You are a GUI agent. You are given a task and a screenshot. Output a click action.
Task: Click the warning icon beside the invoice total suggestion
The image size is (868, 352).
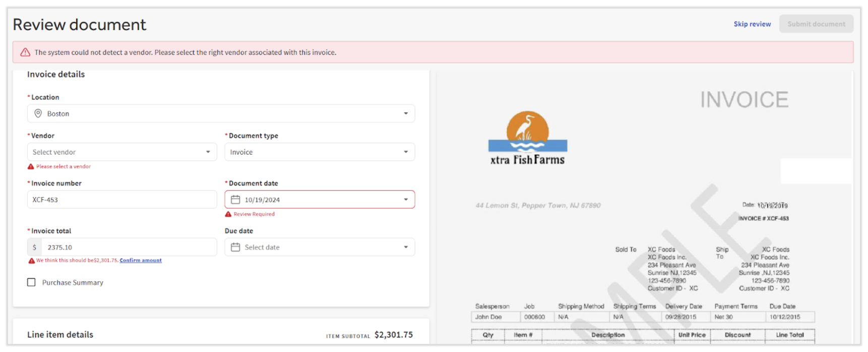pos(31,261)
